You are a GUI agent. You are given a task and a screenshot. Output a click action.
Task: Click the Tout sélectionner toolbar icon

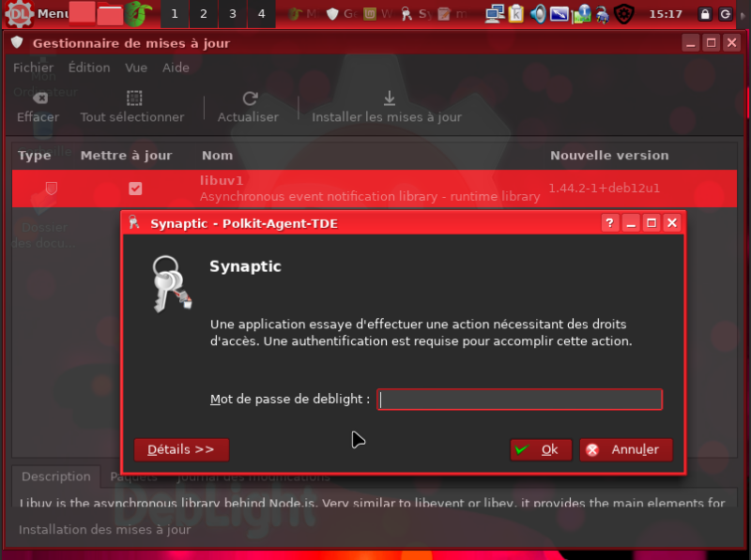[132, 98]
